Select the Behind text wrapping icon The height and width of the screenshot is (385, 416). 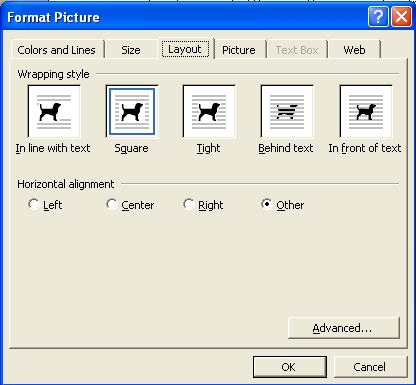click(x=287, y=111)
